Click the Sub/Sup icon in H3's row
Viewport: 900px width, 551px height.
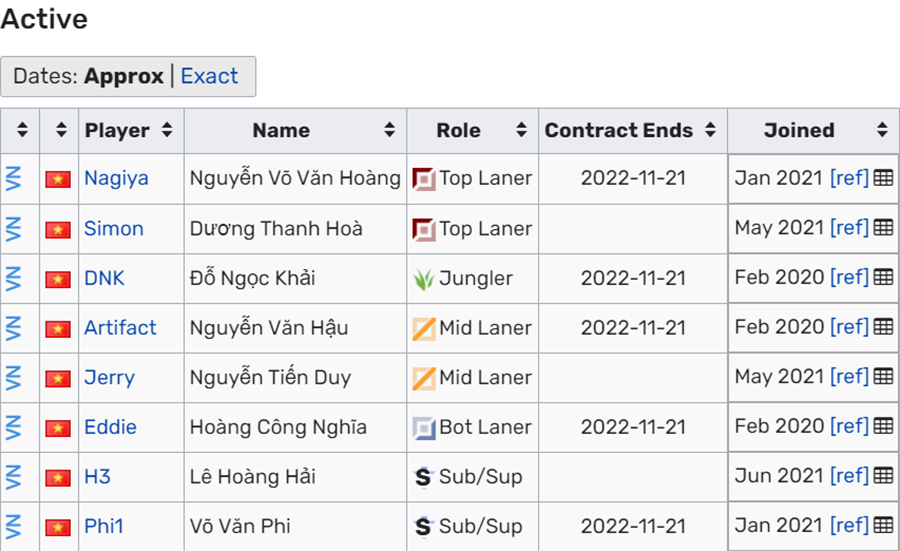[424, 477]
